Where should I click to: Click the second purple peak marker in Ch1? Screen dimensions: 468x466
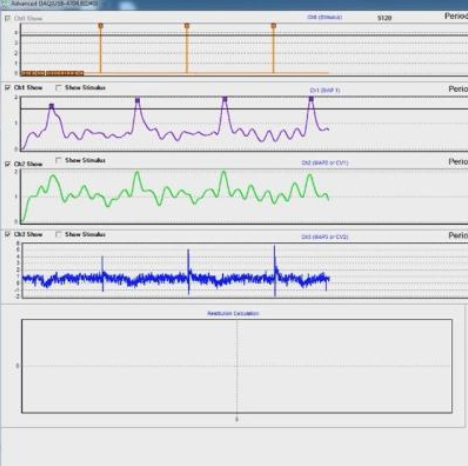click(137, 100)
